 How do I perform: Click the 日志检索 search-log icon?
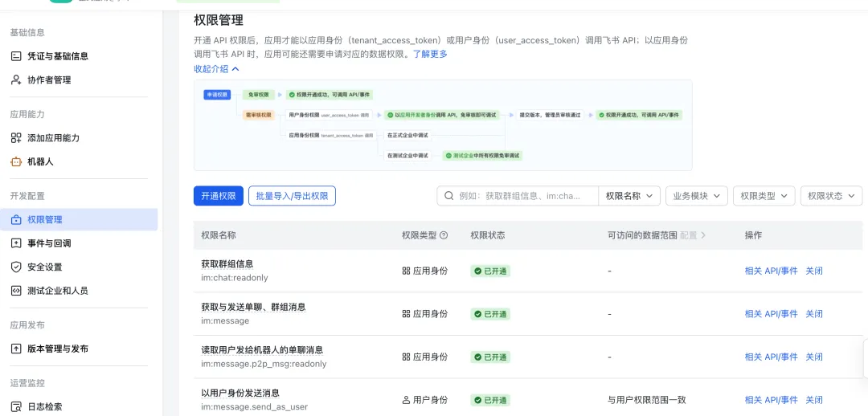[x=16, y=406]
